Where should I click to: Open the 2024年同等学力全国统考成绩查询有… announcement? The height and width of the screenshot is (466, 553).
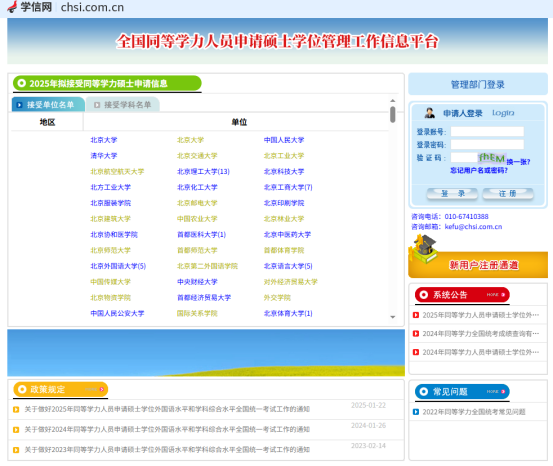[x=480, y=333]
